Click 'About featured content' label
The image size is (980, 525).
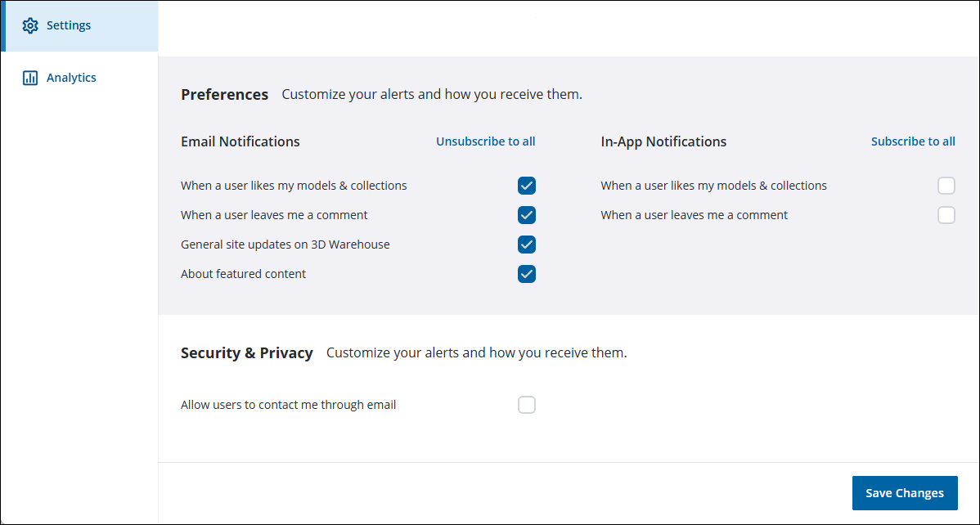click(244, 274)
